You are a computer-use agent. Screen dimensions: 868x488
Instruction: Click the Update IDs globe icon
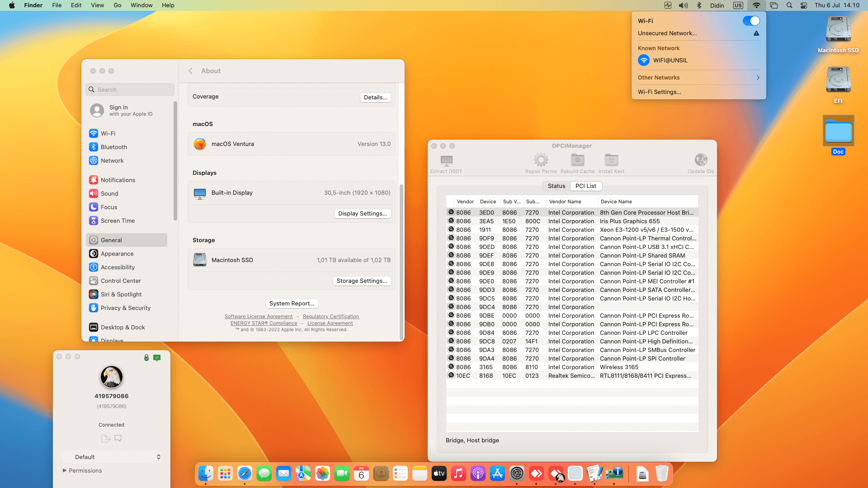click(701, 160)
